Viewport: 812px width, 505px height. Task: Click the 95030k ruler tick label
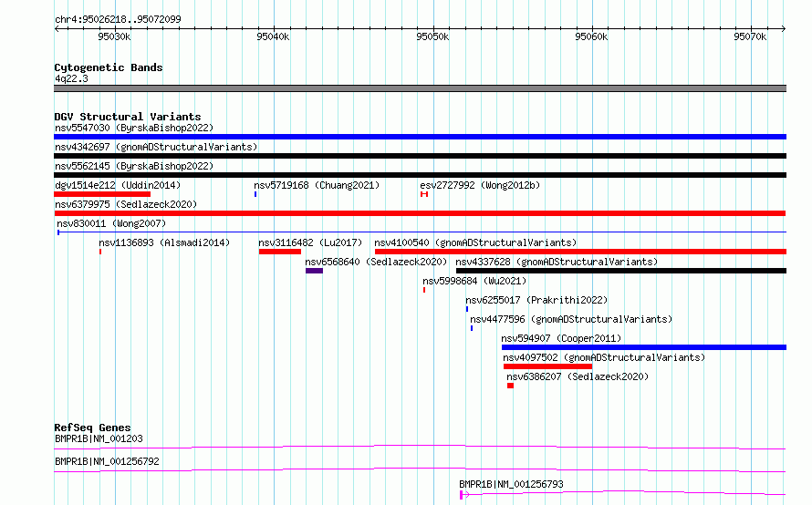click(114, 36)
